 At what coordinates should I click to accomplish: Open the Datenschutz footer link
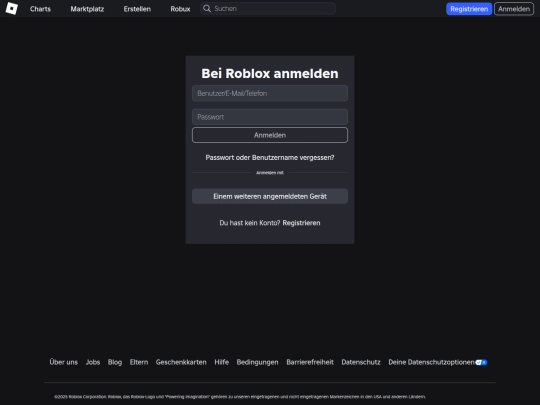(x=361, y=362)
